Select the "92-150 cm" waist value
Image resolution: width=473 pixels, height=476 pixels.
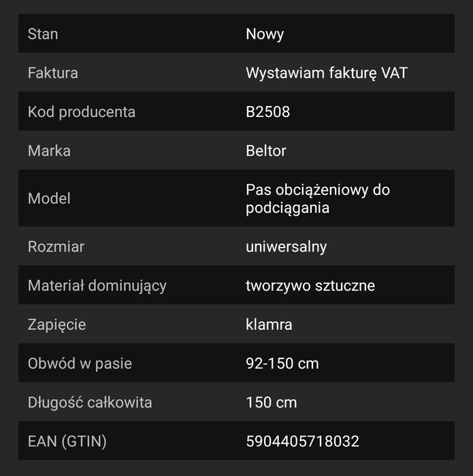click(x=282, y=363)
